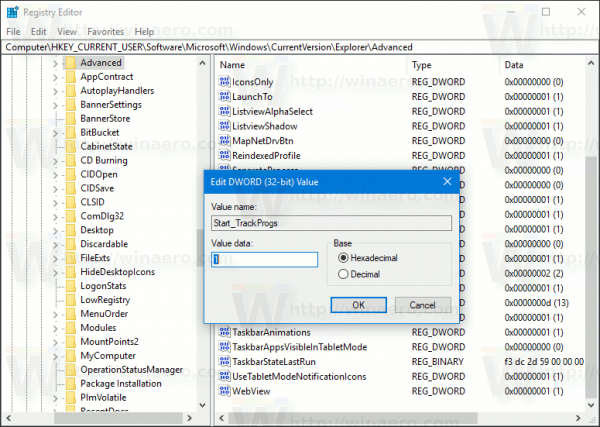This screenshot has width=600, height=427.
Task: Click the Registry Editor app icon in title bar
Action: click(x=12, y=12)
